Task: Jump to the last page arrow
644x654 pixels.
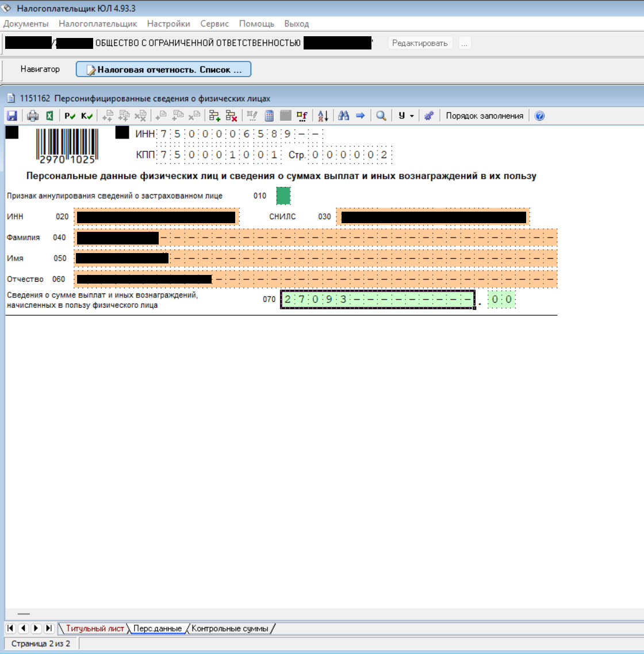Action: click(49, 628)
